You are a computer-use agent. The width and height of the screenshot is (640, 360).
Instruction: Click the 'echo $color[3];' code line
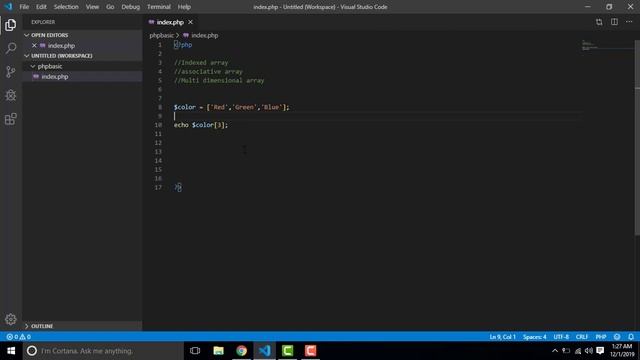click(201, 125)
